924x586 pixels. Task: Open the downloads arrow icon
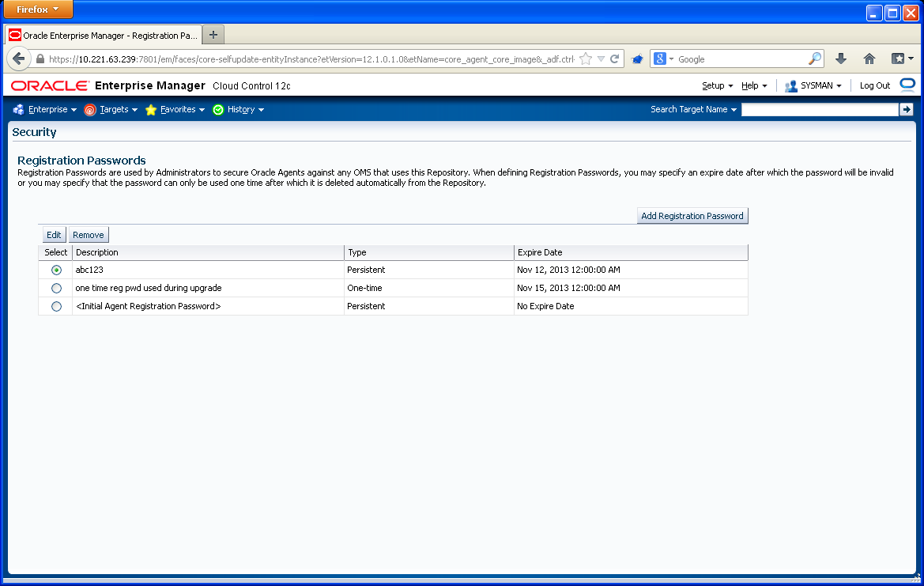pyautogui.click(x=841, y=59)
